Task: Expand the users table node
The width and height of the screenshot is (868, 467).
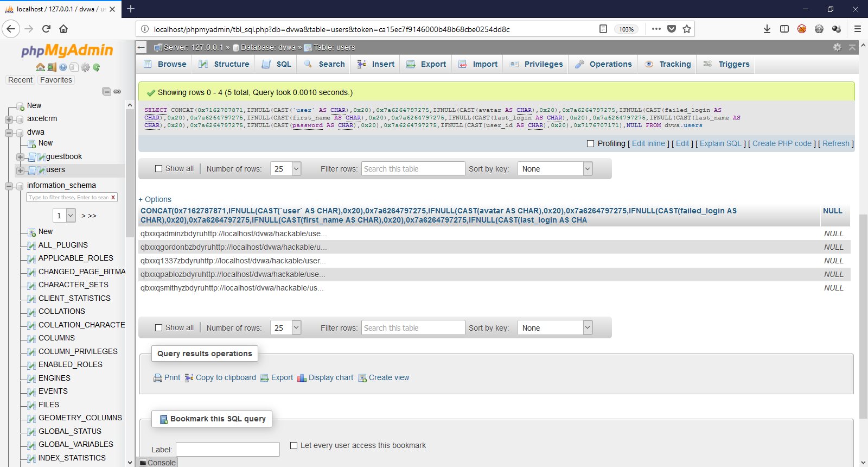Action: pyautogui.click(x=20, y=171)
